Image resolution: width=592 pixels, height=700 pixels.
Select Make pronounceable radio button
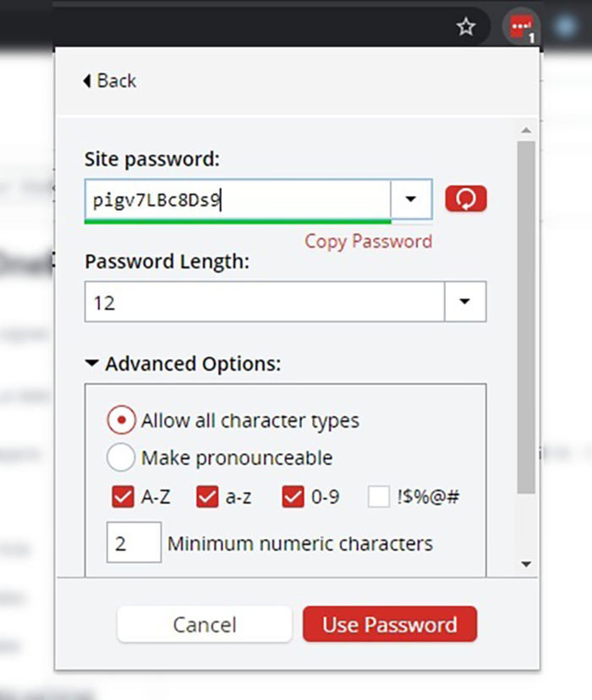[121, 457]
